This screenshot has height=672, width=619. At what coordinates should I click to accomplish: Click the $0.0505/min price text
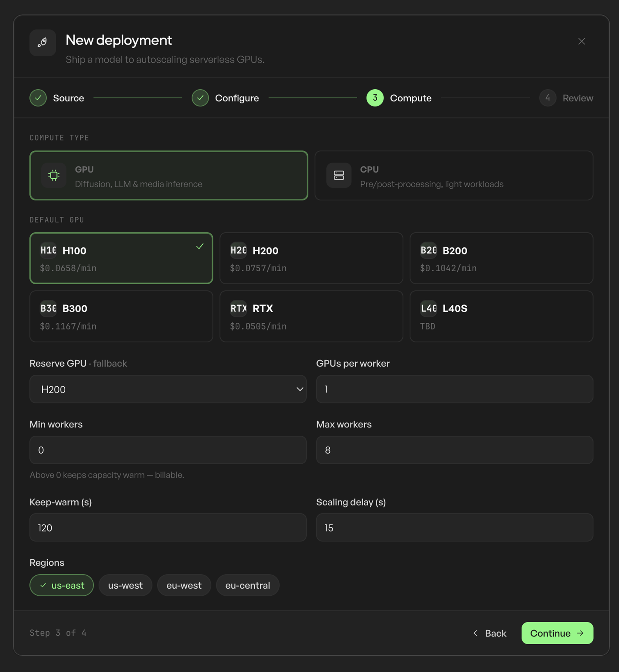coord(258,326)
